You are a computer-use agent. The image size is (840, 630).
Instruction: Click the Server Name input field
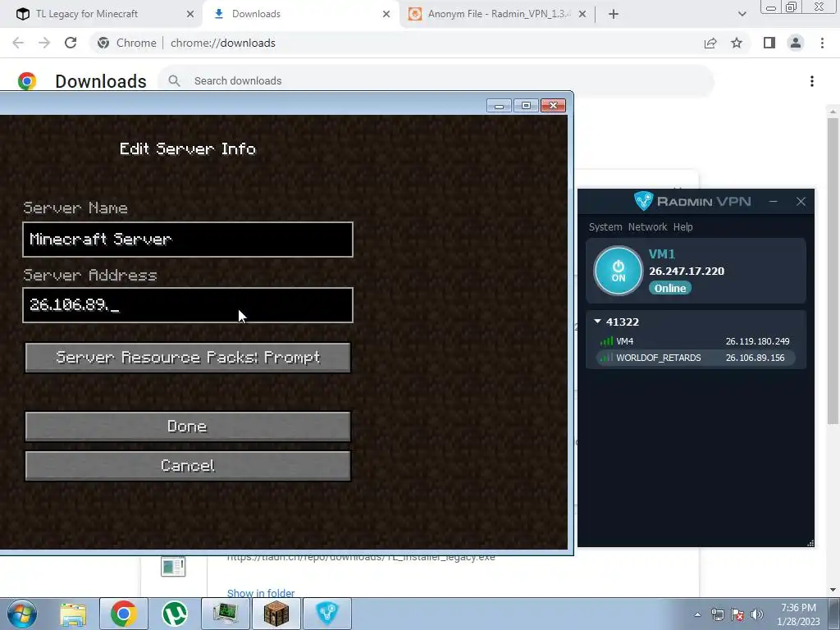click(x=188, y=240)
